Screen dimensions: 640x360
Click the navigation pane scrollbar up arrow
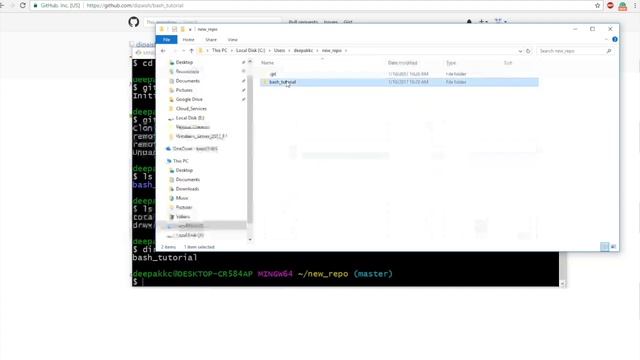point(250,62)
